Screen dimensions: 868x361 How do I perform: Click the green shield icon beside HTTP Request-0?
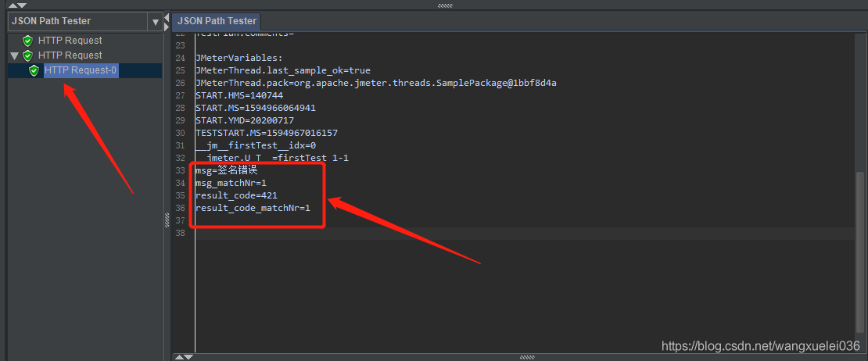pos(34,71)
